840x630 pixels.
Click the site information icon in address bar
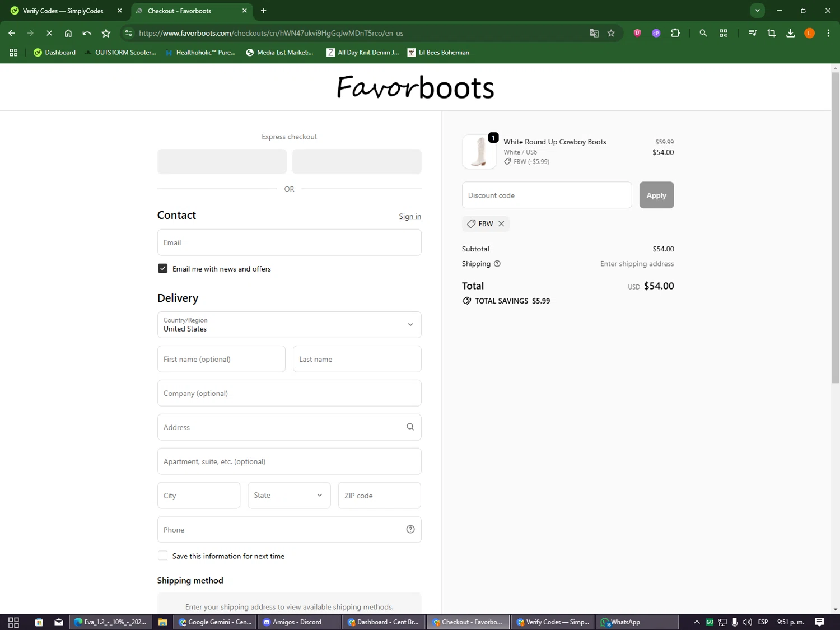click(x=129, y=33)
